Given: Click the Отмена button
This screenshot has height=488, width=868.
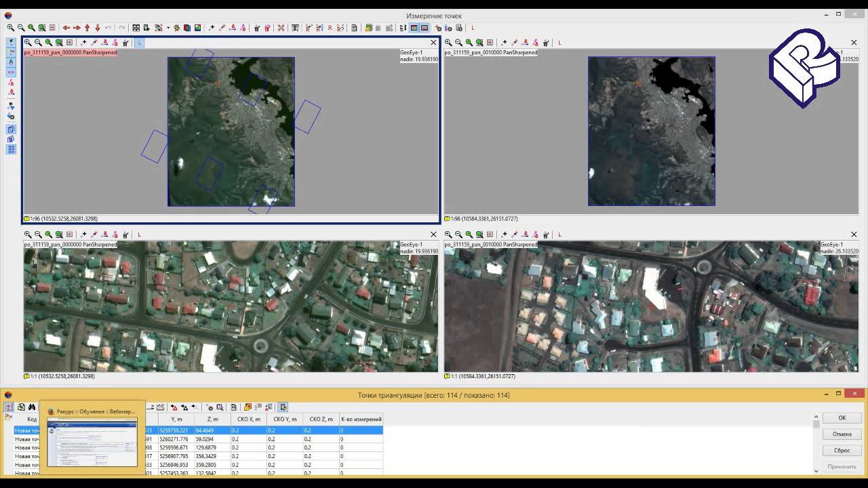Looking at the screenshot, I should coord(842,434).
